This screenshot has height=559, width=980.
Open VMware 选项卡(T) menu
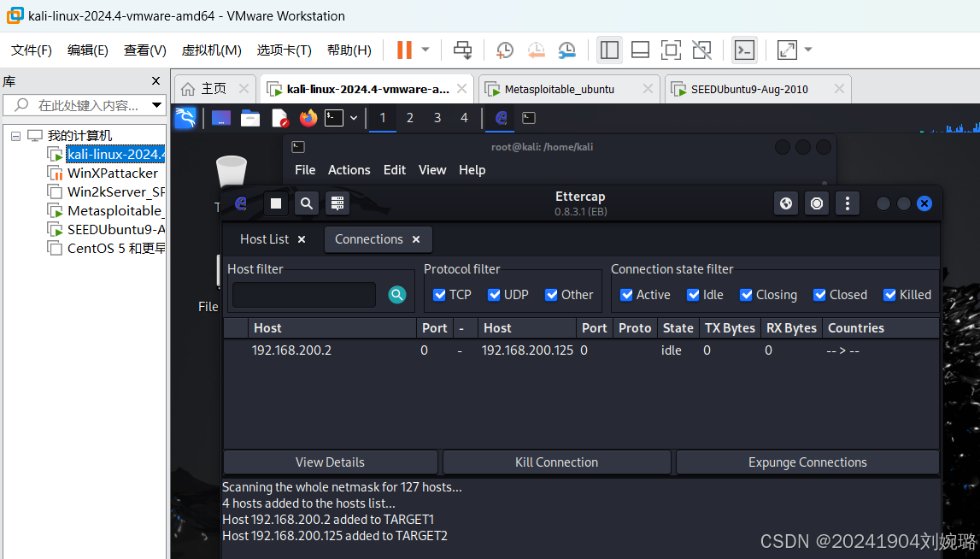click(284, 50)
